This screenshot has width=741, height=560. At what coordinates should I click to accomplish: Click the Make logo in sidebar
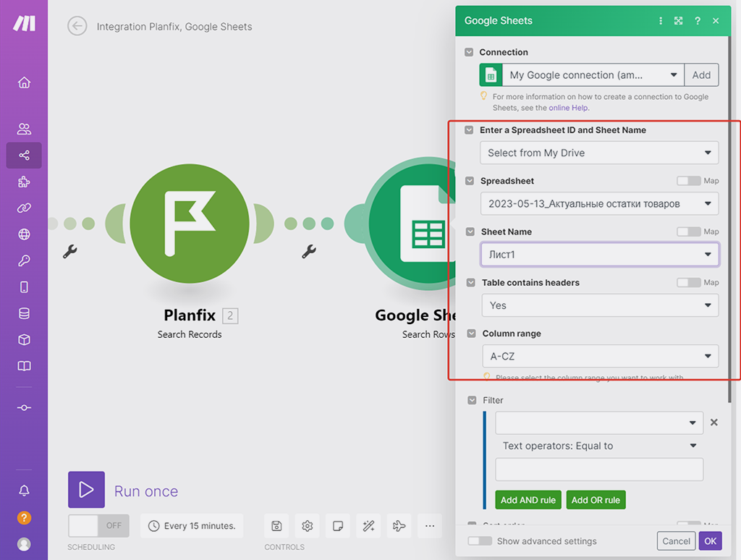tap(24, 23)
